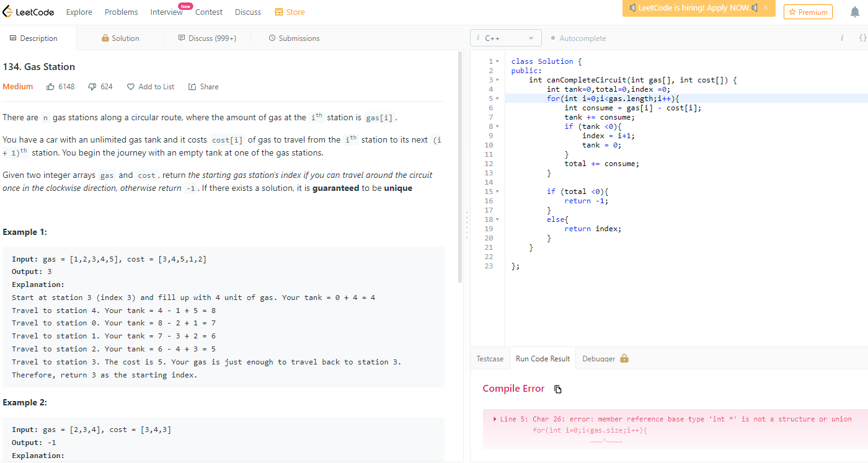The height and width of the screenshot is (463, 868).
Task: Select the Run Code Result tab
Action: tap(542, 358)
